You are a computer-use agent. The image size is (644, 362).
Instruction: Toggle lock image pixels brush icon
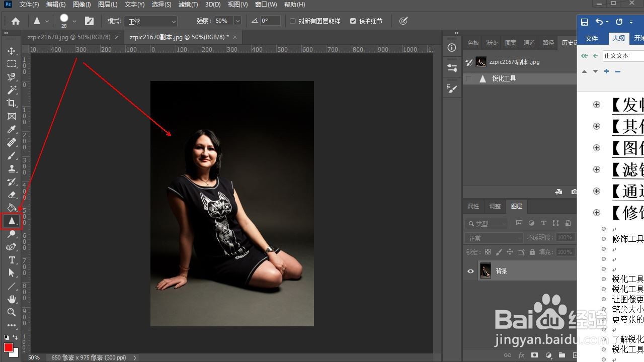[x=499, y=252]
